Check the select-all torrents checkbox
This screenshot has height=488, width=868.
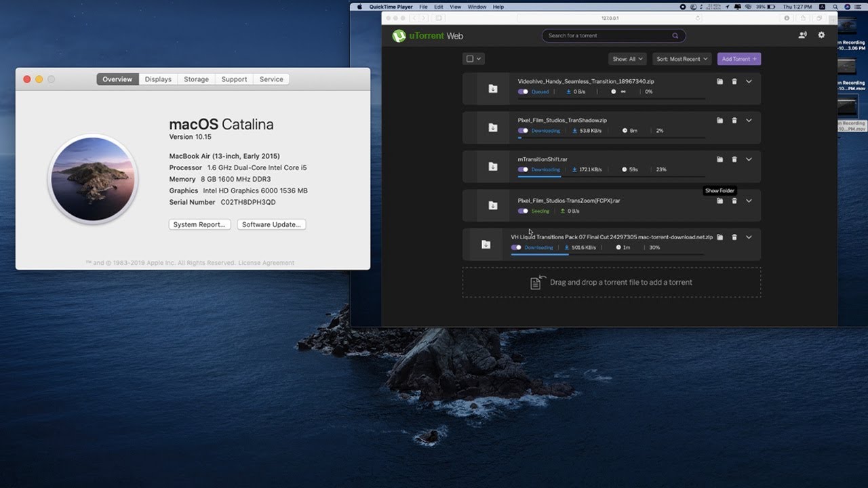pos(469,59)
